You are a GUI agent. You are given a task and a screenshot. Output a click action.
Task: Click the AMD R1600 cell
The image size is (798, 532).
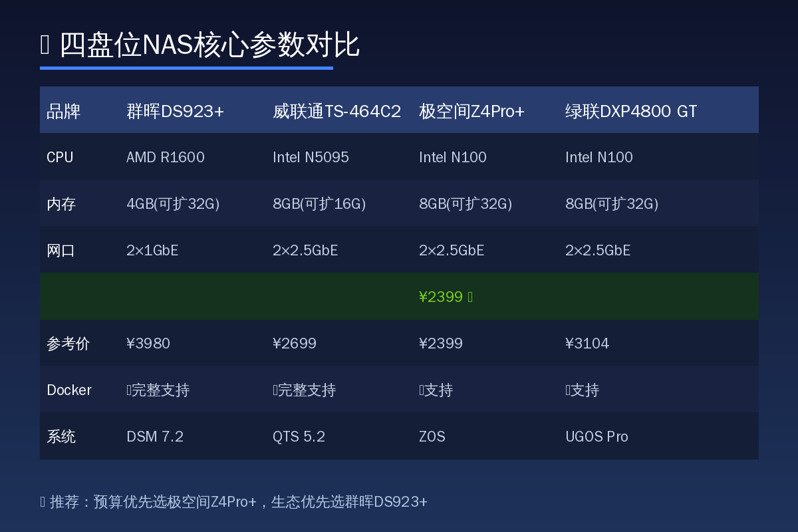(166, 158)
